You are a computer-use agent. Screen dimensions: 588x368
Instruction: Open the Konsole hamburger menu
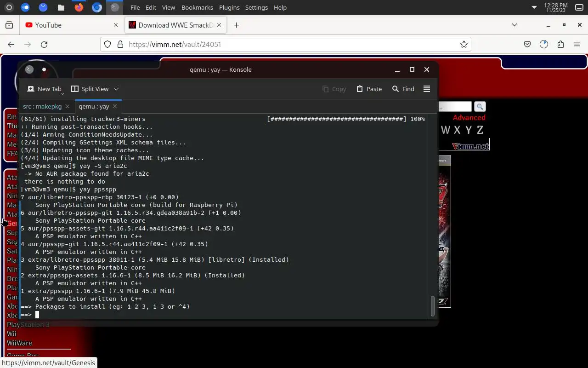[427, 89]
